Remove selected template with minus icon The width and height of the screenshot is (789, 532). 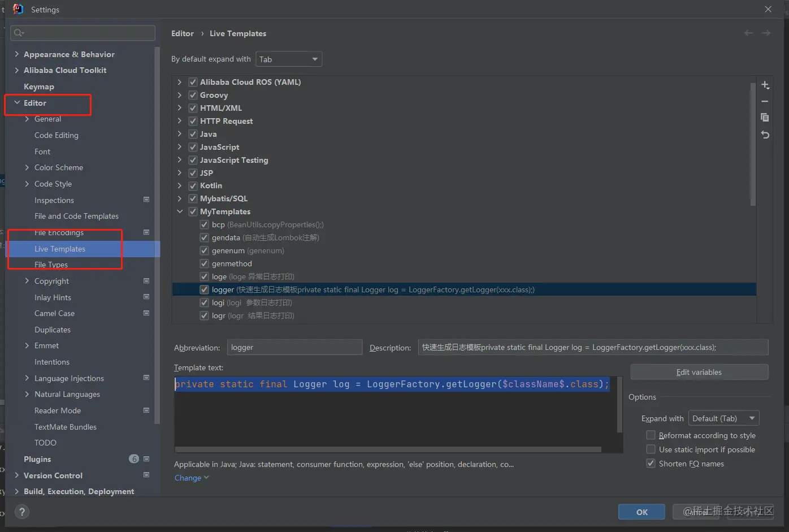[765, 101]
